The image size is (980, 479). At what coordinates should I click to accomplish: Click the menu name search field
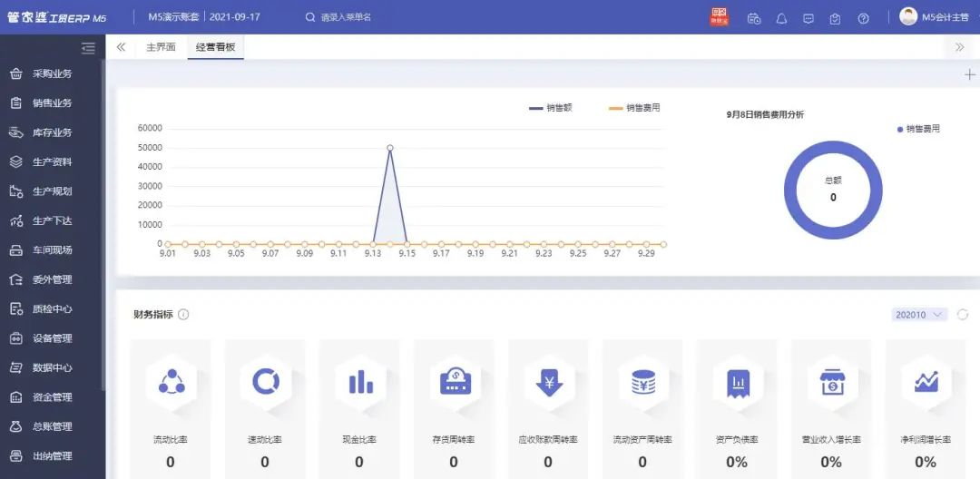(363, 17)
